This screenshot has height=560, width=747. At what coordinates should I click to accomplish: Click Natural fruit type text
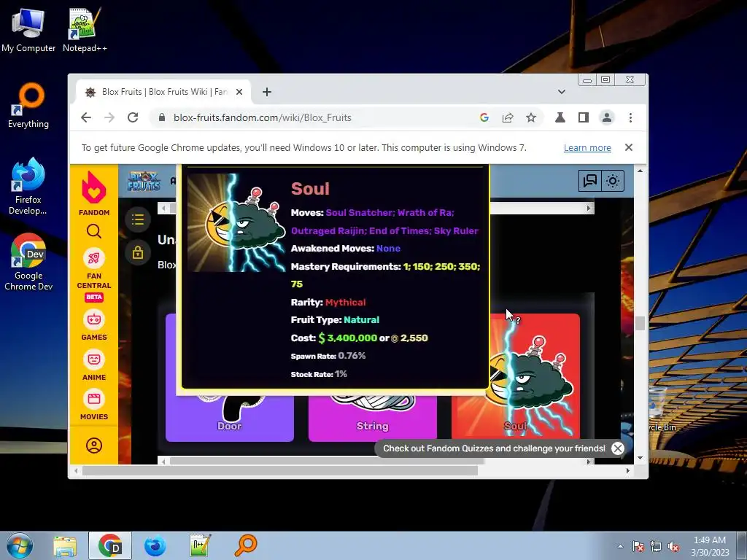[362, 320]
